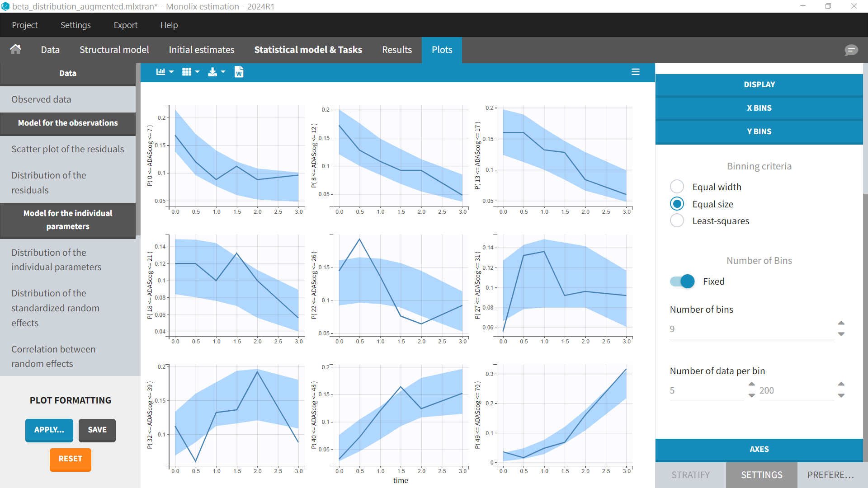Open the STRATIFY tab
The image size is (868, 488).
click(x=690, y=475)
